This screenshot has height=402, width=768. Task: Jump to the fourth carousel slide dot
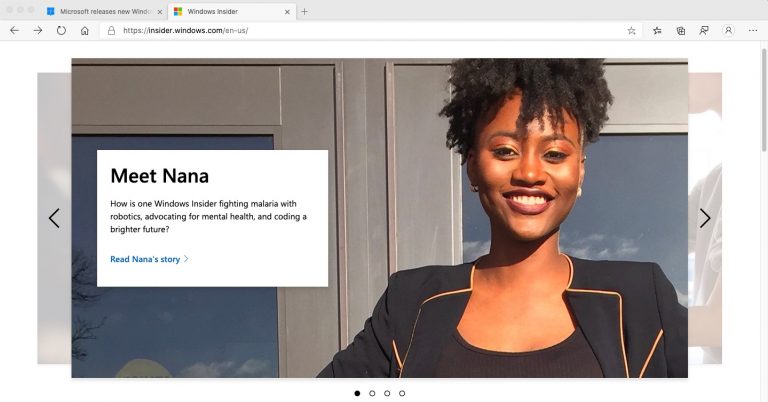coord(402,393)
